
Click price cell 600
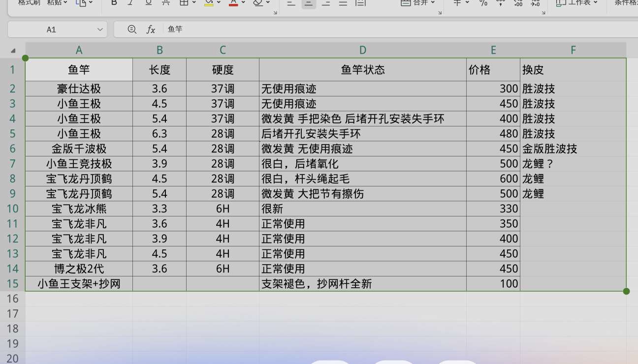click(493, 179)
